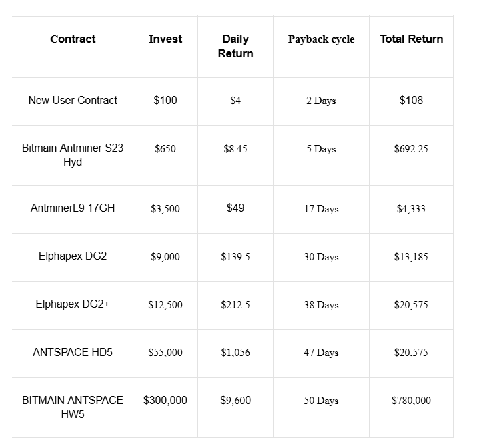Click the $139.5 daily return value
This screenshot has width=485, height=448.
235,257
